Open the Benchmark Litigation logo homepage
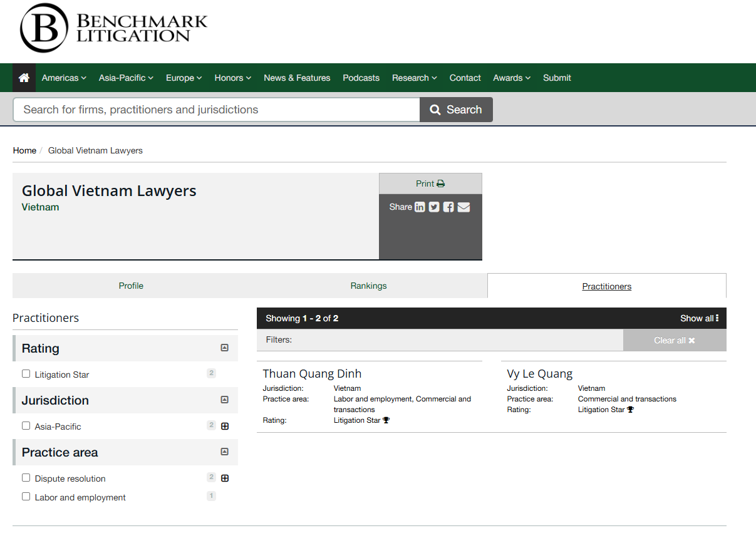 pos(113,28)
